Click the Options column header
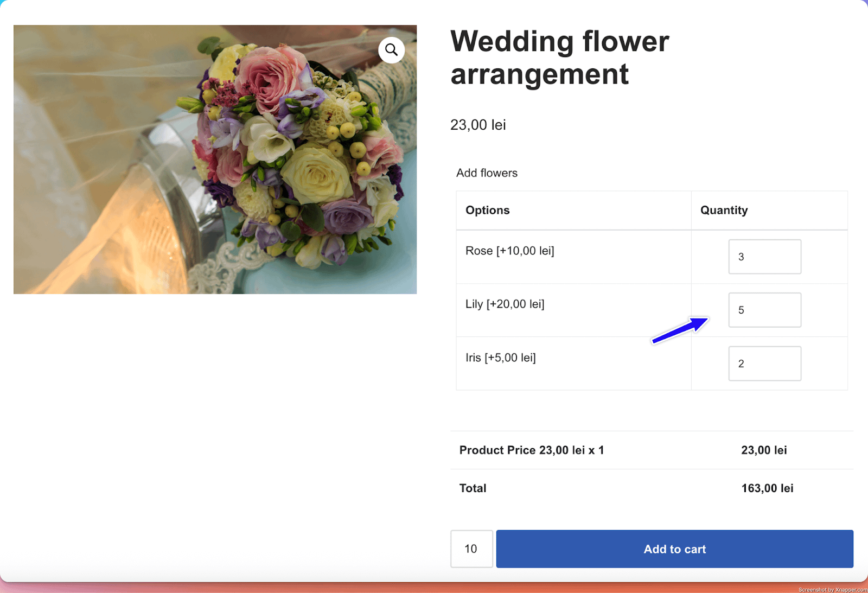The height and width of the screenshot is (593, 868). click(x=487, y=211)
